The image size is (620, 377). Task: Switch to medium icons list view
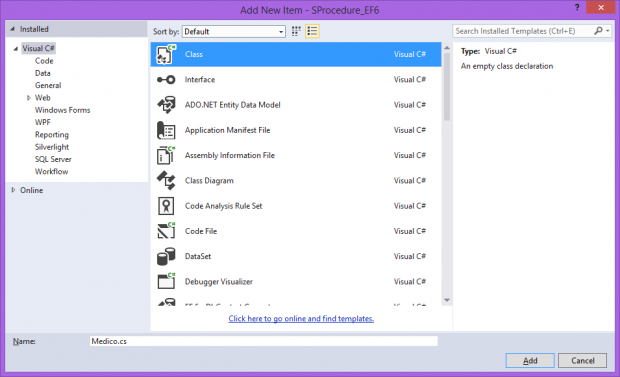(312, 31)
